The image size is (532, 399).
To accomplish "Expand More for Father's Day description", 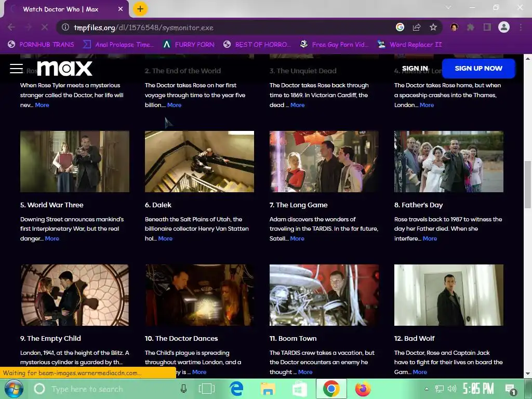I will coord(430,238).
